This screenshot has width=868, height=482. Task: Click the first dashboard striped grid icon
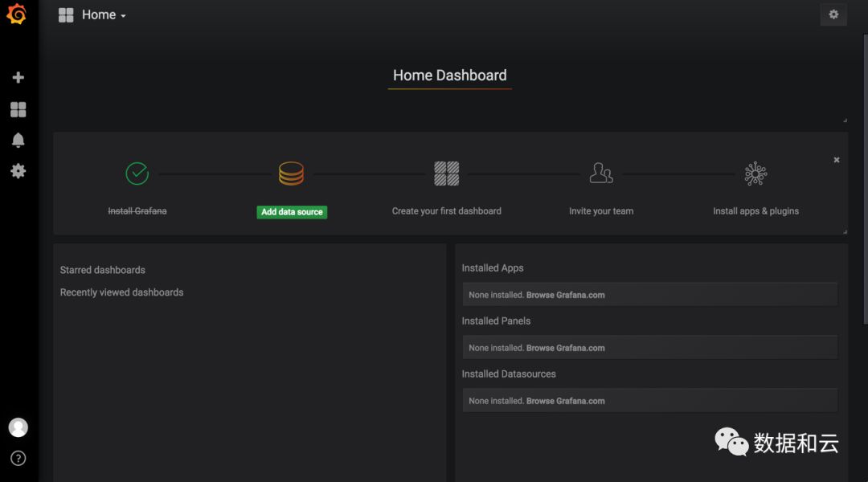coord(446,174)
